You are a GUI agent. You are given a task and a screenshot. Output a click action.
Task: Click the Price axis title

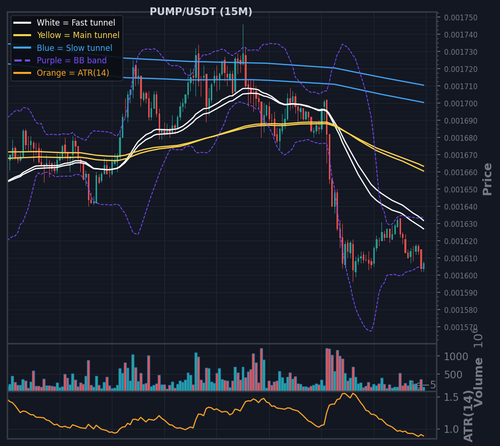click(x=487, y=179)
